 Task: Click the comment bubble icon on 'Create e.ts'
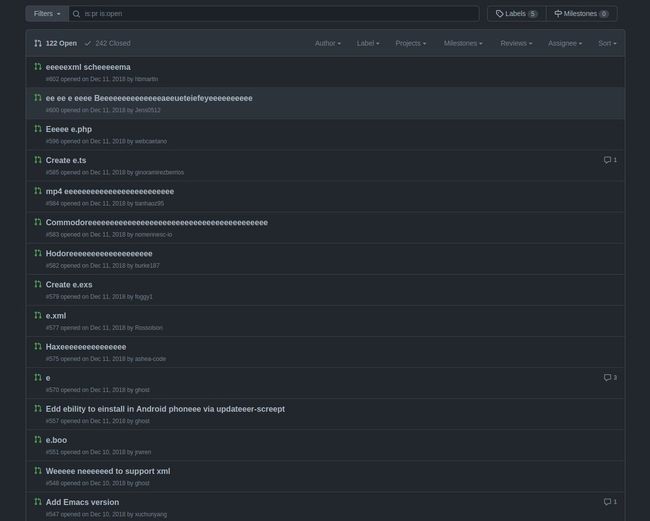607,160
